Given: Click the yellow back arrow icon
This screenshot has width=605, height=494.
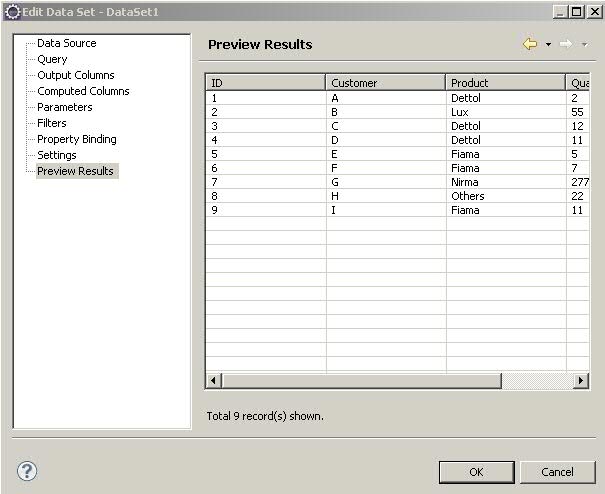Looking at the screenshot, I should point(530,44).
